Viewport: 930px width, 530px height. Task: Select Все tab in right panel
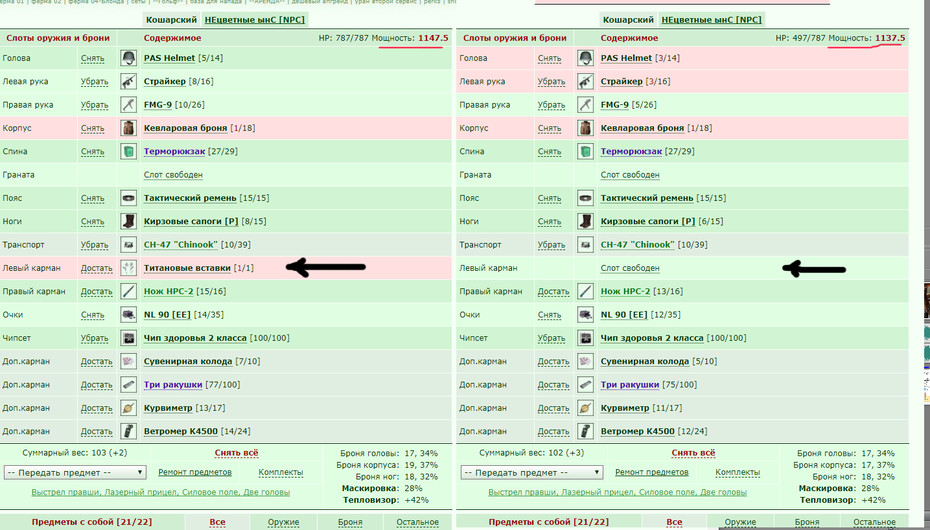point(674,522)
